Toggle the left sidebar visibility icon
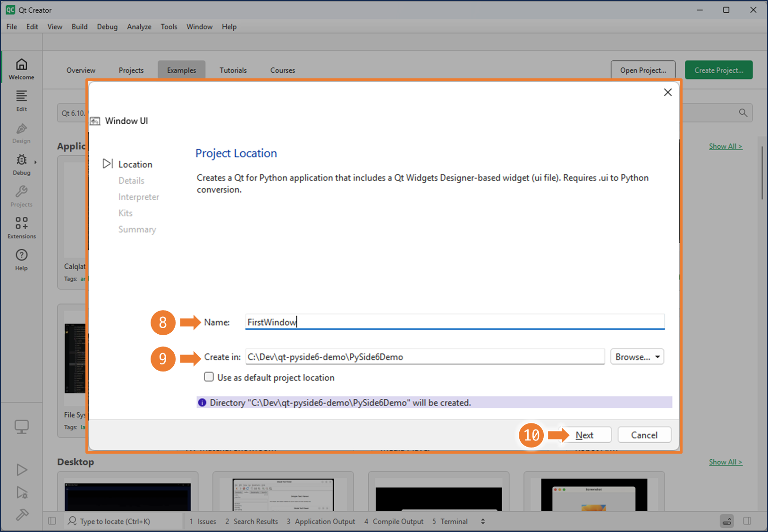 [x=52, y=521]
